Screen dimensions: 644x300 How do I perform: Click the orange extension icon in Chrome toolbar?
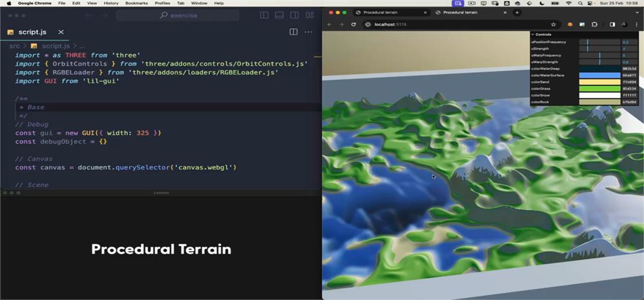[x=570, y=24]
